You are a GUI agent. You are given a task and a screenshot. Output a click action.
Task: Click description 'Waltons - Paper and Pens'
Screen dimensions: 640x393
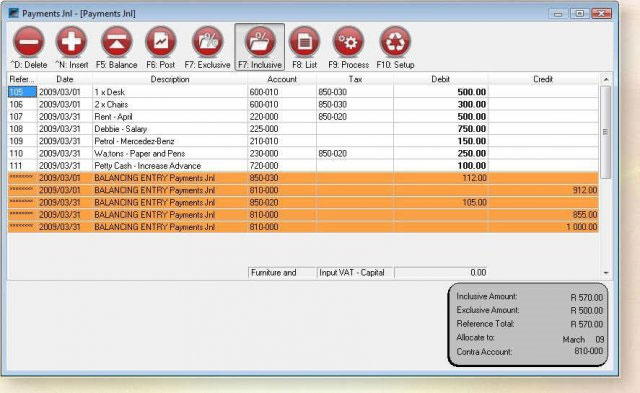coord(140,153)
